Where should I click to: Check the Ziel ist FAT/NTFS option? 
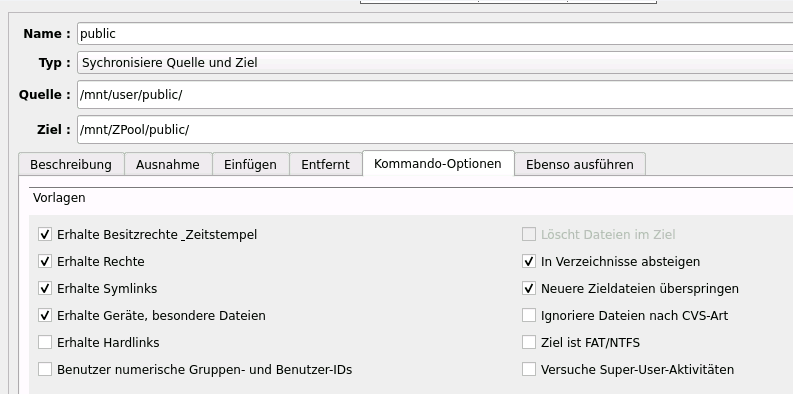tap(528, 342)
